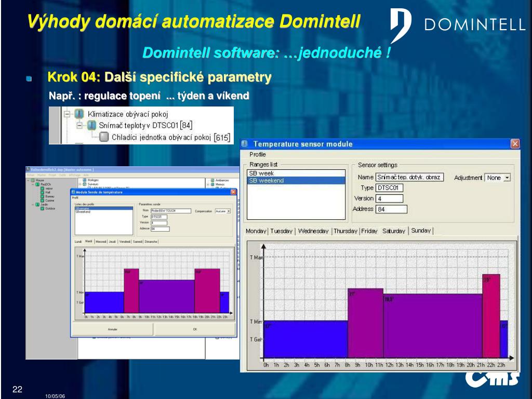
Task: Select Snímač teploty v DTSC01 [84] item
Action: coord(145,126)
